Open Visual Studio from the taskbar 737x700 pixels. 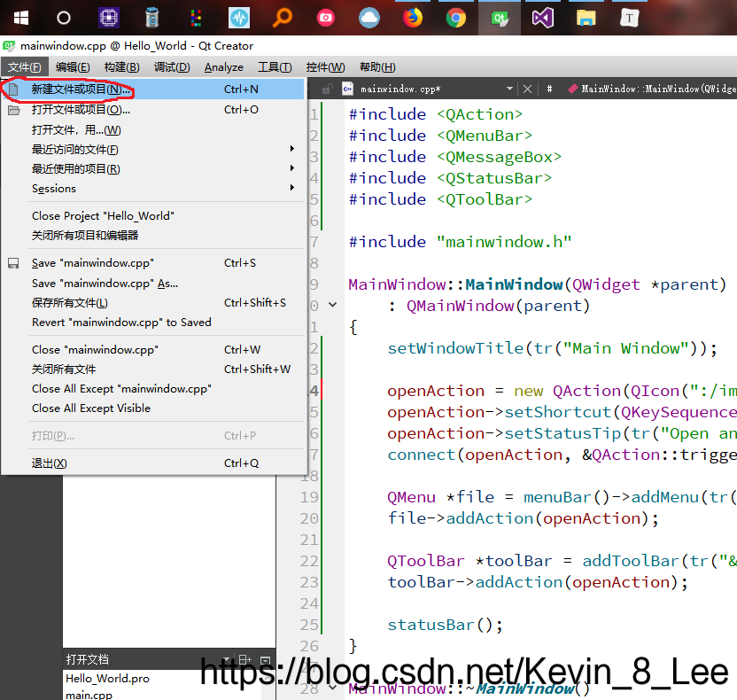(x=542, y=19)
